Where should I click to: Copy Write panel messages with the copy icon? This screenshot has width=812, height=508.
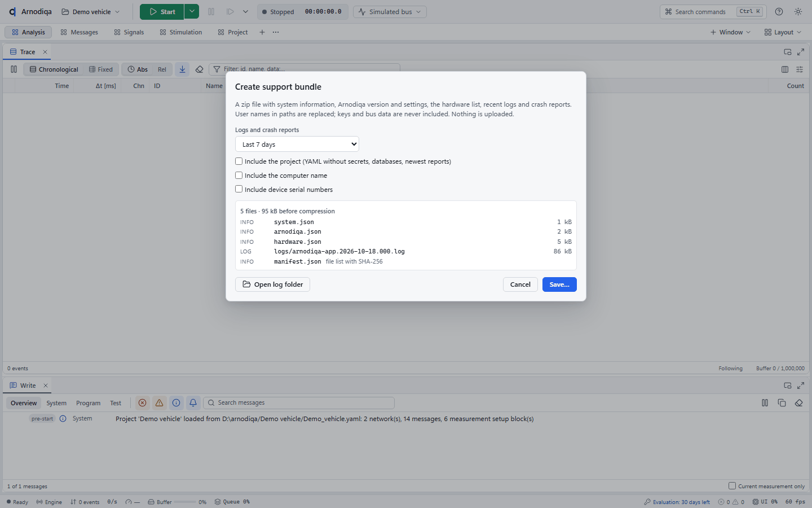[782, 403]
